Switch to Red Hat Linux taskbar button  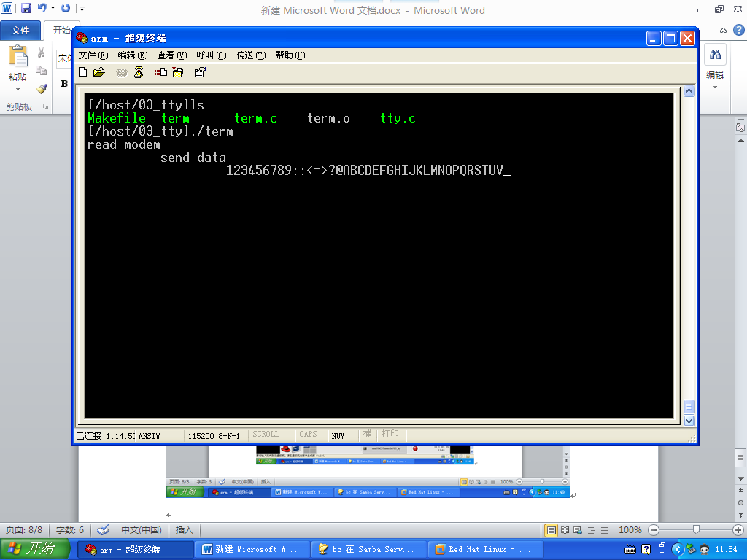[x=487, y=550]
